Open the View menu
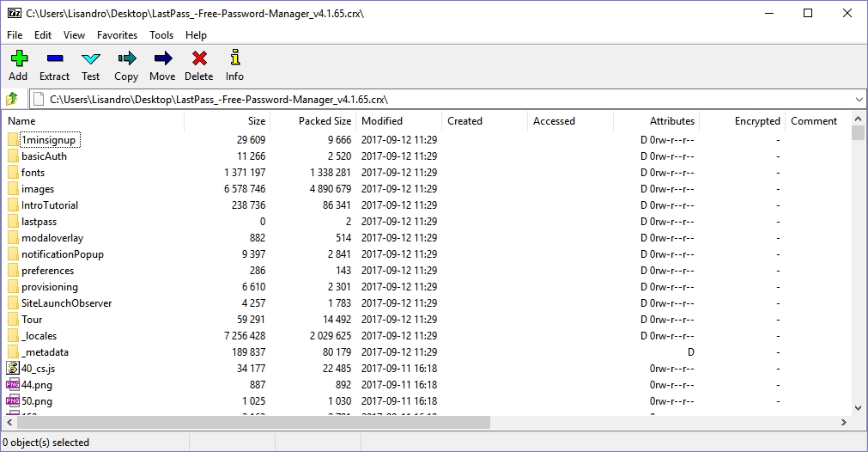Screen dimensions: 868x452 (x=74, y=35)
